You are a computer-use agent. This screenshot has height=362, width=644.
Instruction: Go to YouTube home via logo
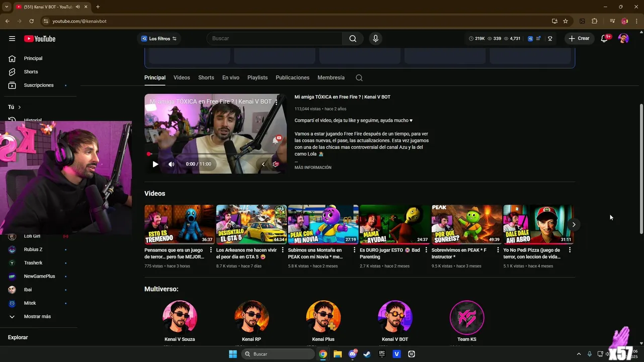click(39, 39)
